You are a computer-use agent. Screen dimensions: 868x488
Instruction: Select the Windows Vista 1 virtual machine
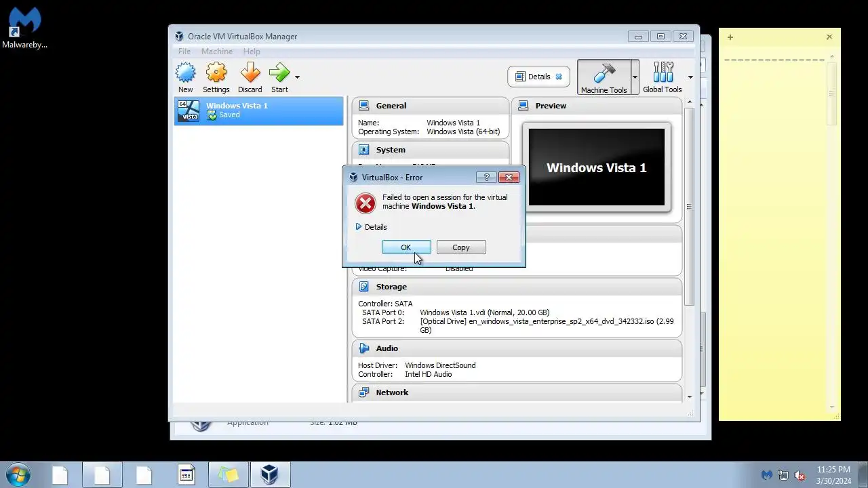click(x=258, y=111)
